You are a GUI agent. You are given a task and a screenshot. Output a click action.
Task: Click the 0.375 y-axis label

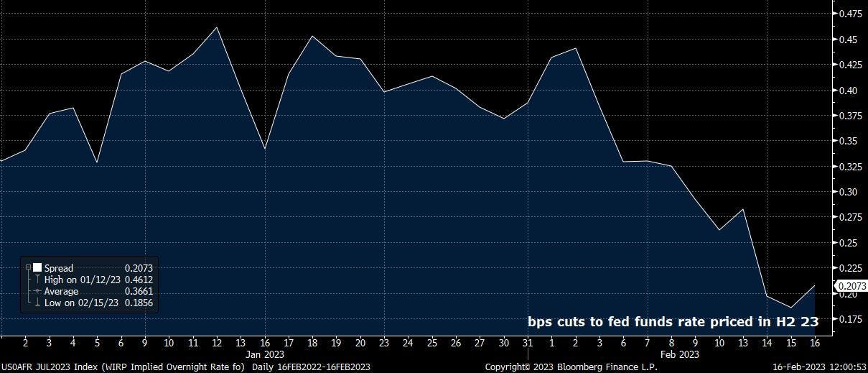click(x=851, y=116)
